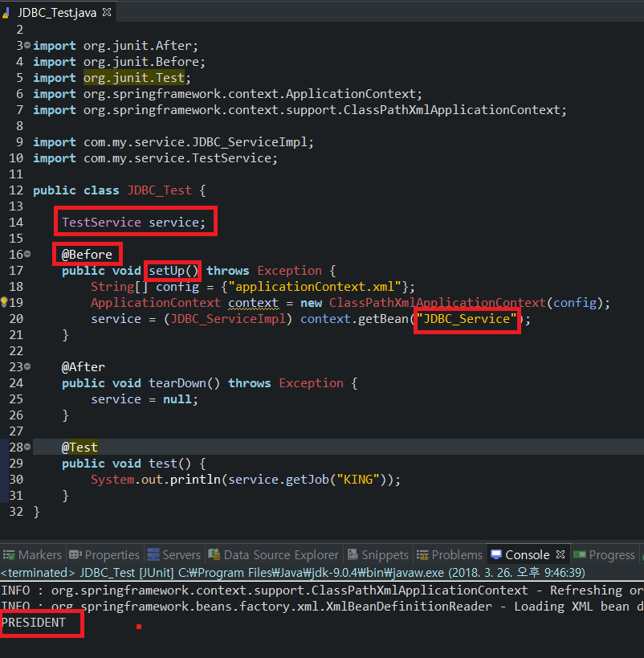Click the "applicationContext.xml" string literal
The height and width of the screenshot is (658, 644).
315,287
